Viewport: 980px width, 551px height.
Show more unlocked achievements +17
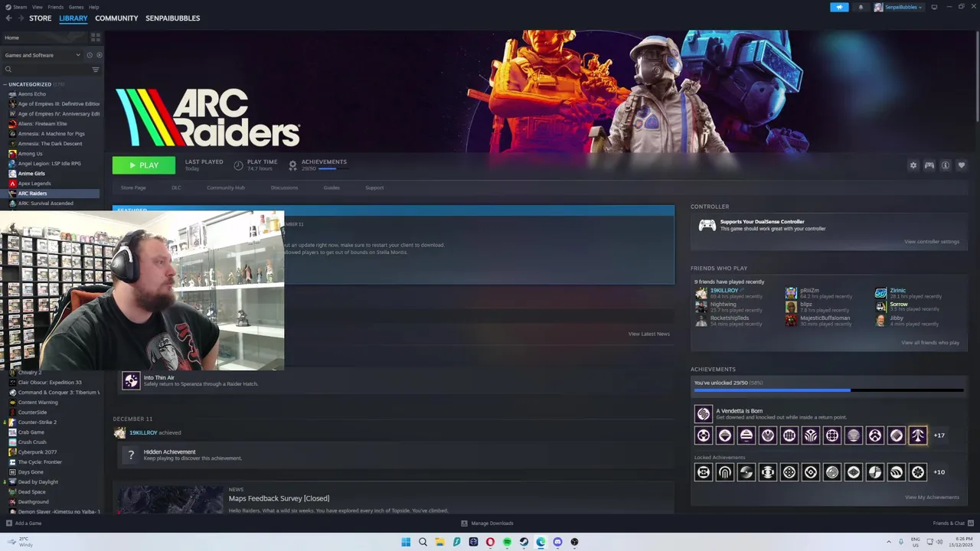pos(939,435)
